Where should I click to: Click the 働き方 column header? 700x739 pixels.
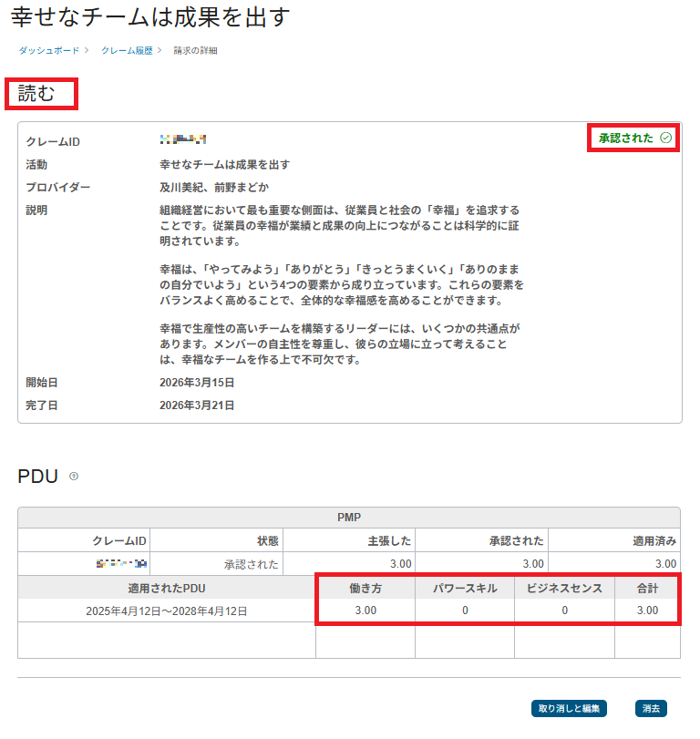[365, 589]
